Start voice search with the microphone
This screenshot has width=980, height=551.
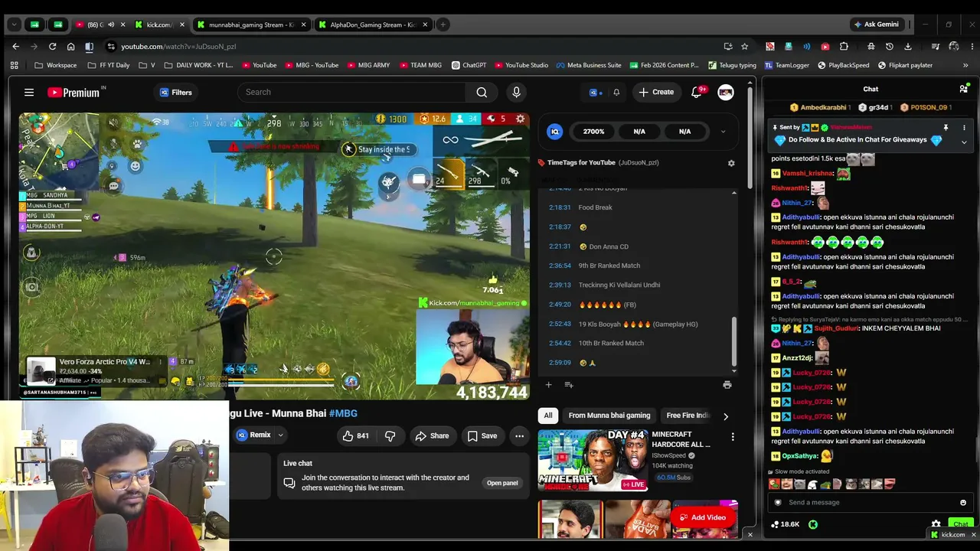click(x=517, y=93)
